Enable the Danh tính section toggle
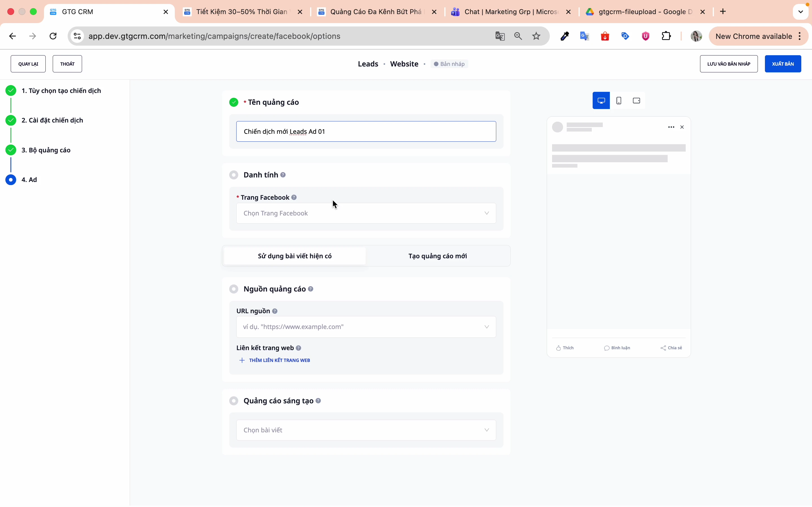 [x=234, y=175]
